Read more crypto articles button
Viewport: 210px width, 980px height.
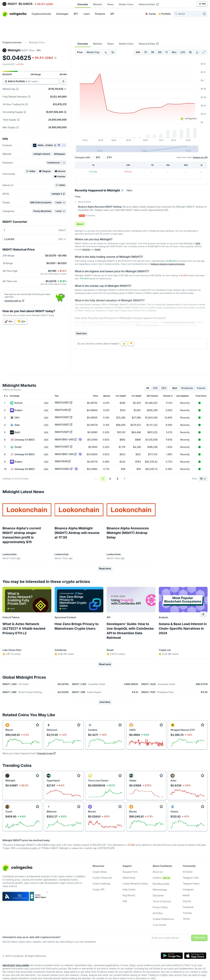[x=105, y=664]
